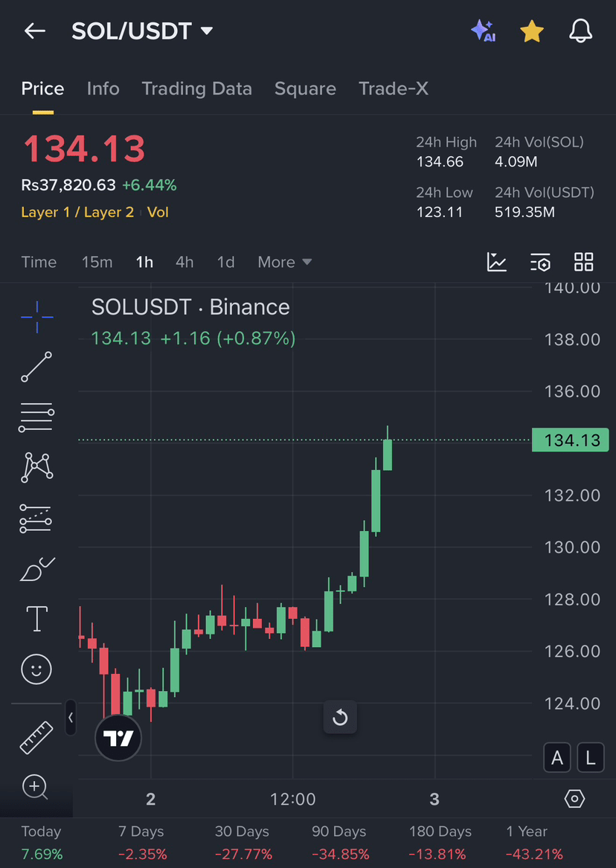Select the Time chart interval
This screenshot has height=868, width=616.
(x=39, y=262)
